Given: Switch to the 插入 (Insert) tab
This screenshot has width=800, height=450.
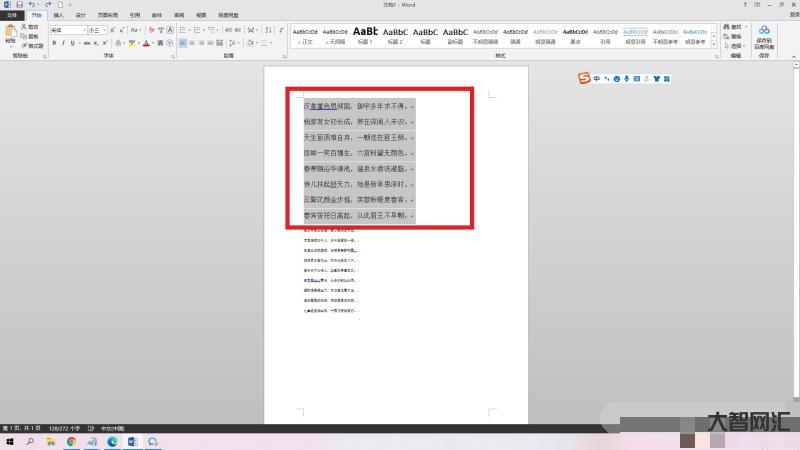Looking at the screenshot, I should point(58,16).
